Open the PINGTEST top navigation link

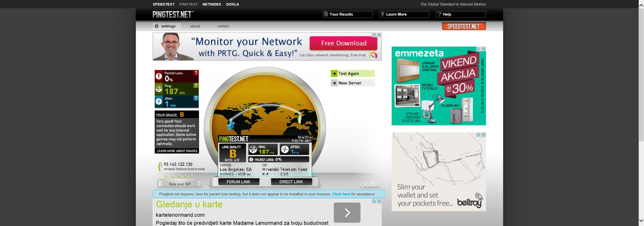pos(188,4)
